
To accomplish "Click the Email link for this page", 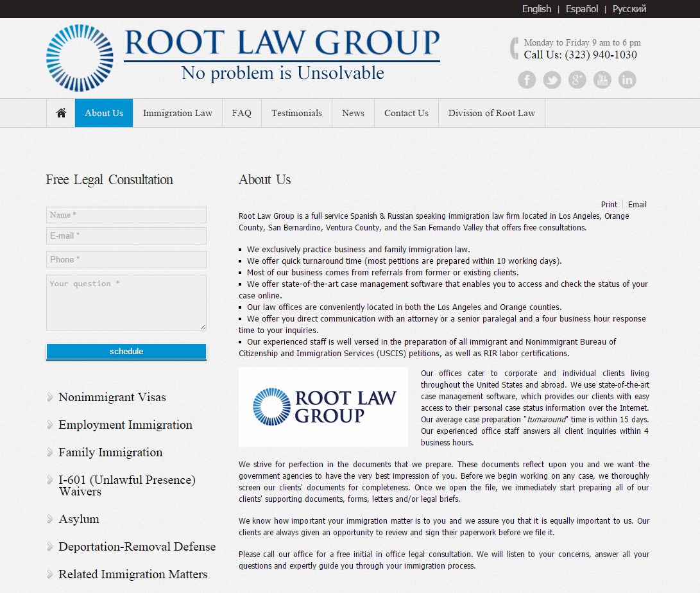I will point(637,204).
